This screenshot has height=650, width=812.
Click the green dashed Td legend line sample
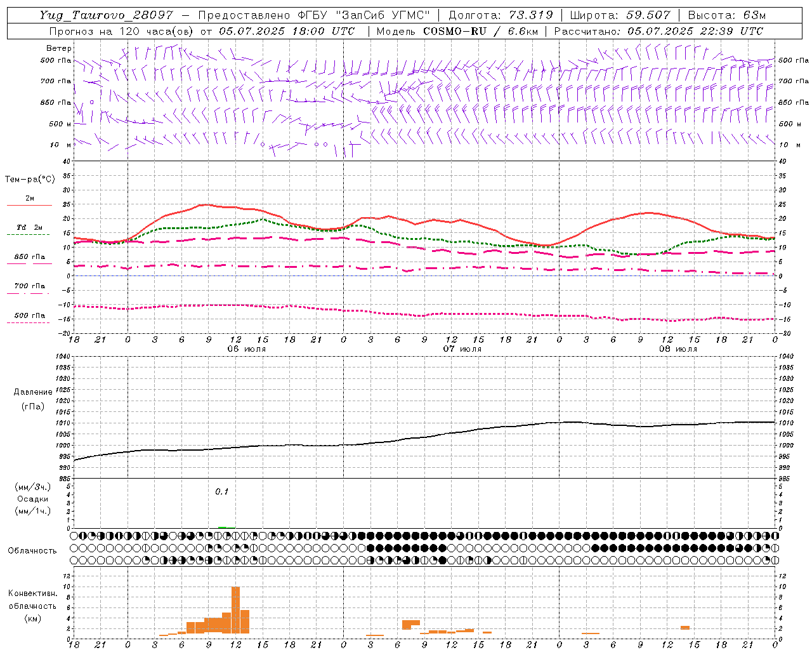point(28,235)
